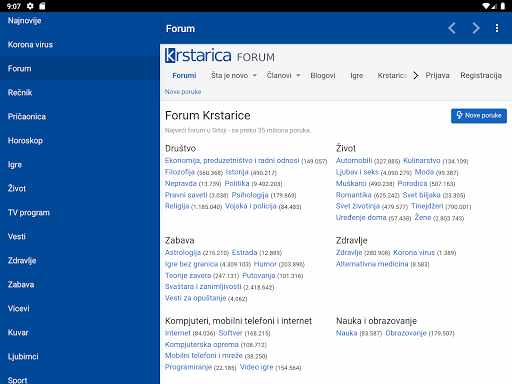The image size is (512, 384).
Task: Select Rečnik in the side menu
Action: (80, 92)
